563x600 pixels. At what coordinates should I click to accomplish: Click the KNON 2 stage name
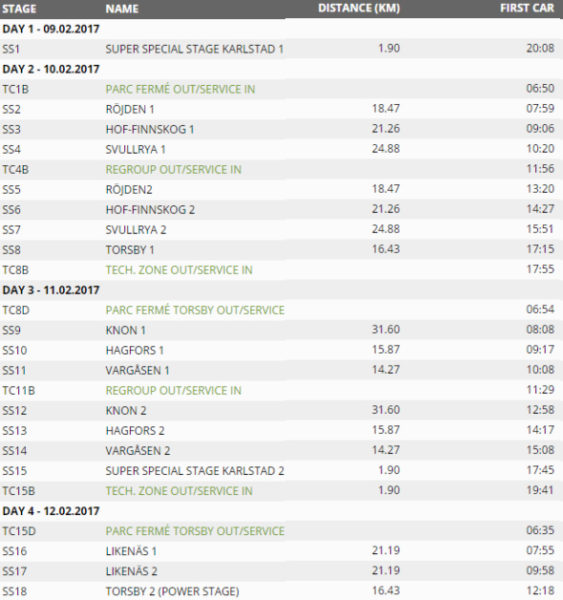[x=126, y=411]
